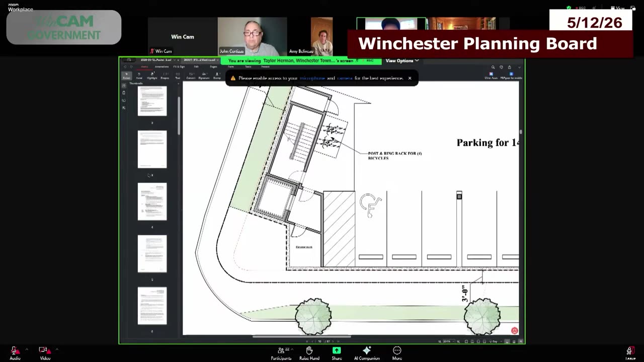Go to previous page arrow

tap(313, 341)
